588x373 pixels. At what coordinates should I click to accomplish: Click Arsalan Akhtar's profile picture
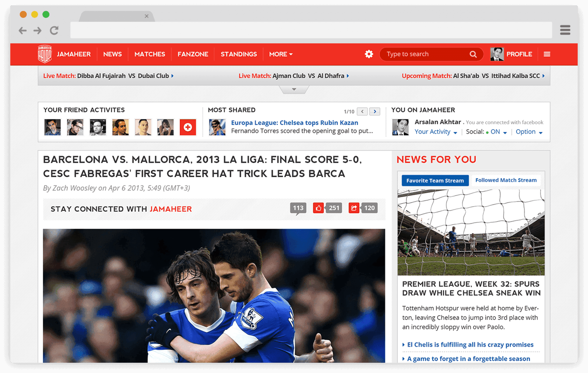click(x=400, y=127)
